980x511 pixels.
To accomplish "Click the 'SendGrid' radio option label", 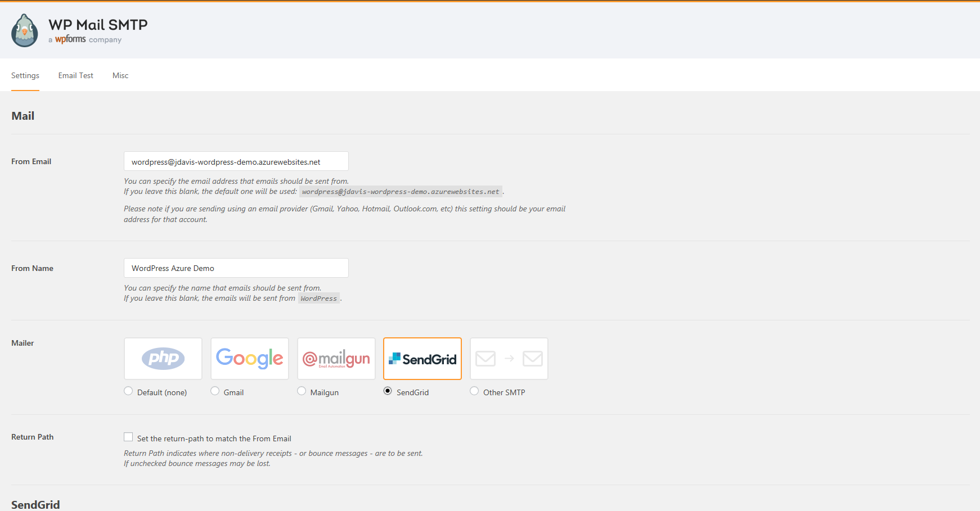I will (x=413, y=392).
